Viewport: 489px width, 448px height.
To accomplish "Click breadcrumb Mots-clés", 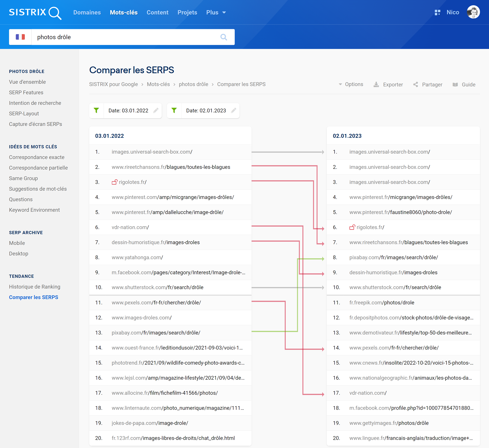I will pyautogui.click(x=158, y=84).
